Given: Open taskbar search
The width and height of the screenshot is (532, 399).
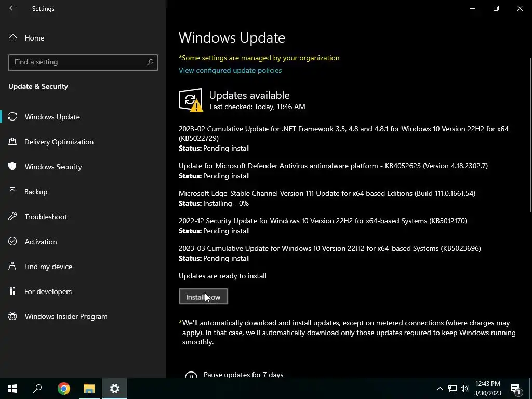Looking at the screenshot, I should (37, 389).
